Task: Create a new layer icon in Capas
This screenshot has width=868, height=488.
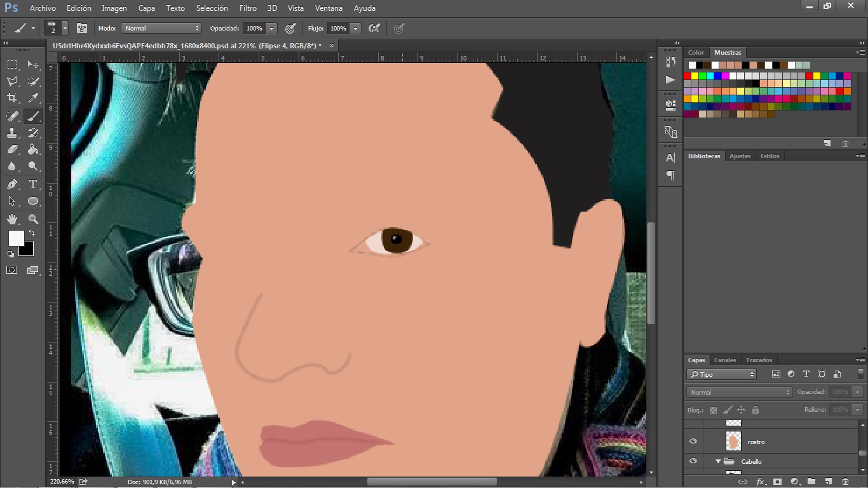Action: point(828,482)
